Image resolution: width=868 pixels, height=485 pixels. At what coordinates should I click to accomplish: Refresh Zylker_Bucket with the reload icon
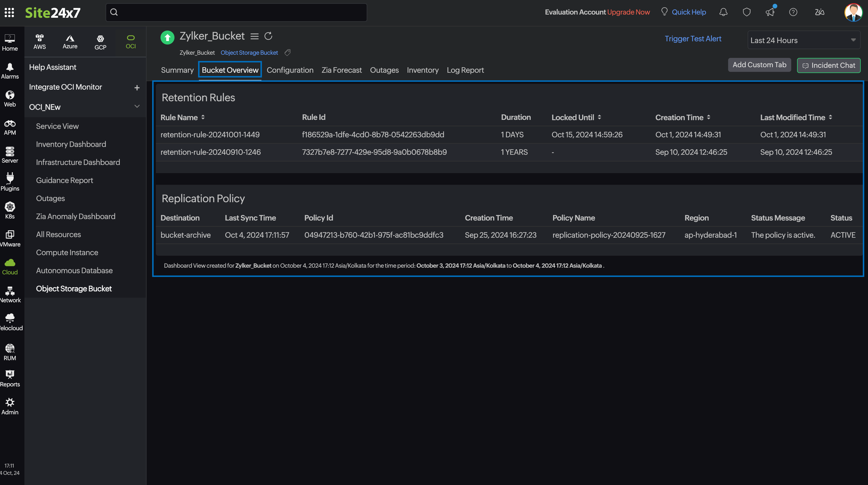(268, 36)
